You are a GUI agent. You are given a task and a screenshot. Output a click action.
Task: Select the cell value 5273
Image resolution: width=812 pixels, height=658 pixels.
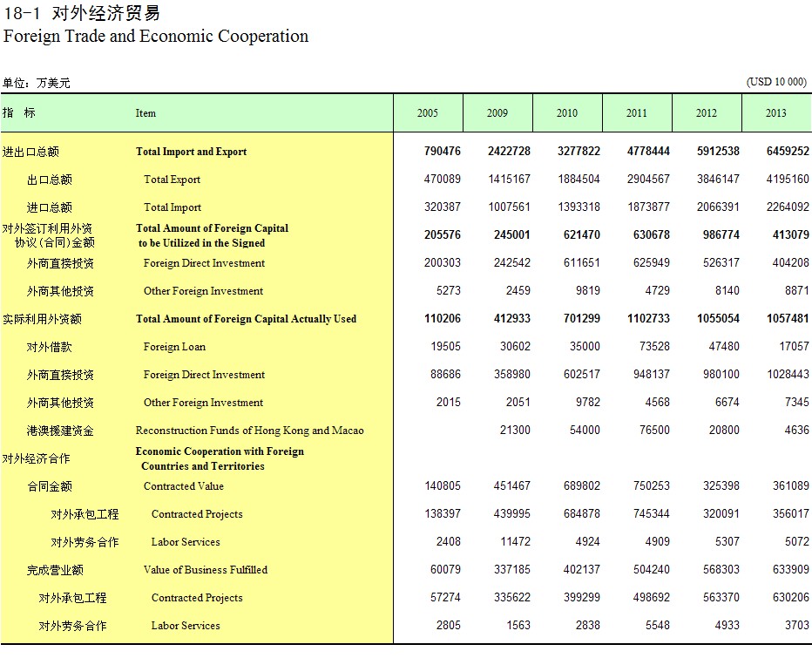pos(449,290)
